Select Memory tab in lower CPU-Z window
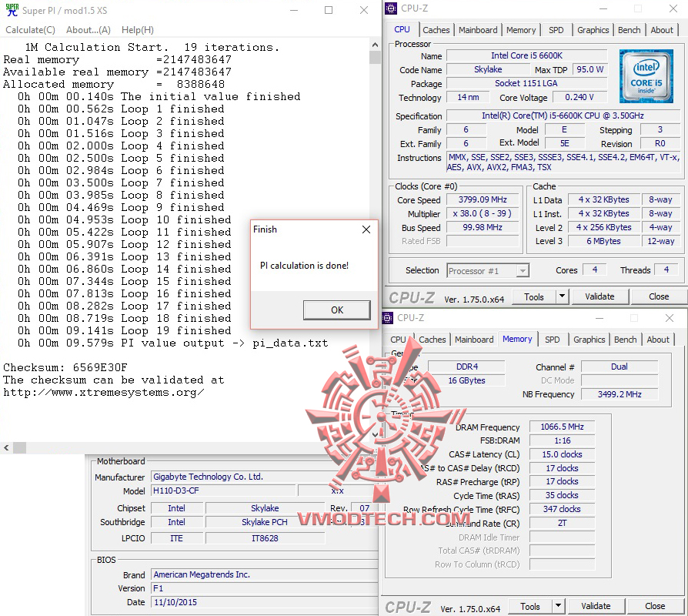Image resolution: width=688 pixels, height=616 pixels. (517, 339)
